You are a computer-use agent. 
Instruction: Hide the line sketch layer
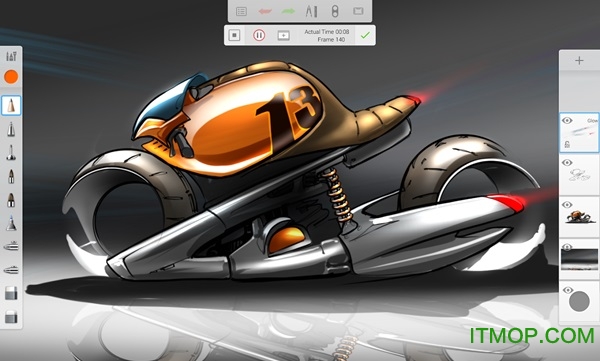click(567, 163)
